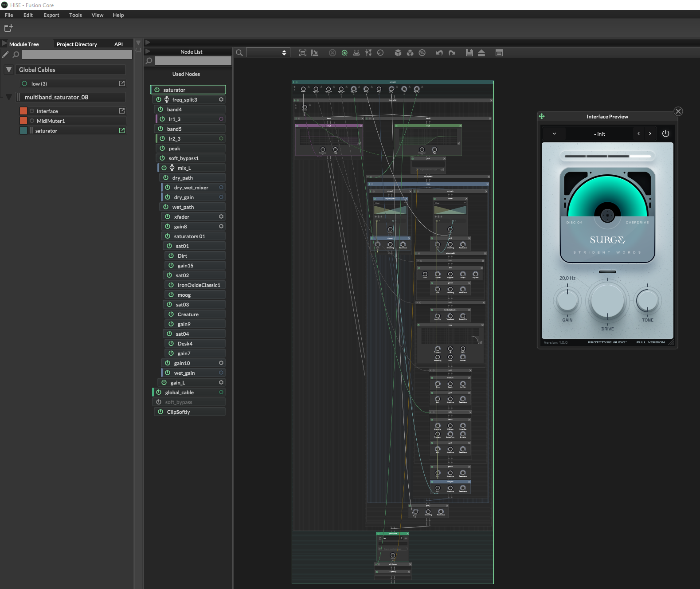Toggle the green circular signal icon in toolbar
Viewport: 700px width, 589px height.
point(344,53)
